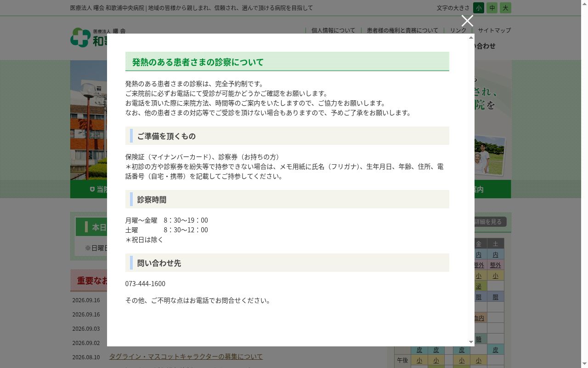The image size is (588, 368).
Task: Set text size to 中
Action: click(492, 8)
